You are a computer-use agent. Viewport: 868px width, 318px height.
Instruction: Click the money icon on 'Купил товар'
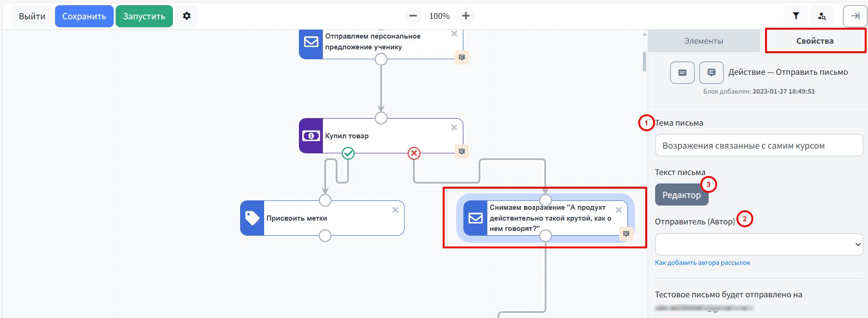tap(311, 136)
